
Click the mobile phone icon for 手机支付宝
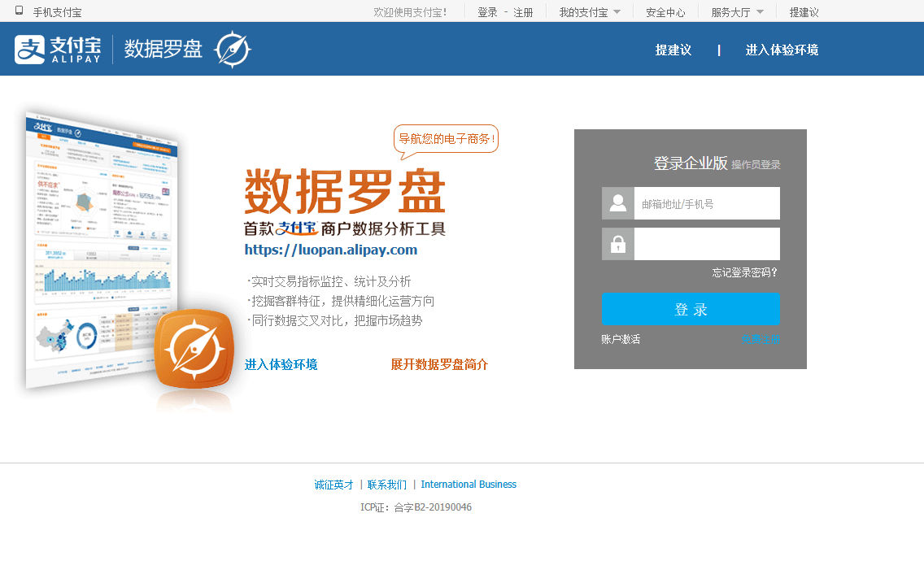point(20,11)
